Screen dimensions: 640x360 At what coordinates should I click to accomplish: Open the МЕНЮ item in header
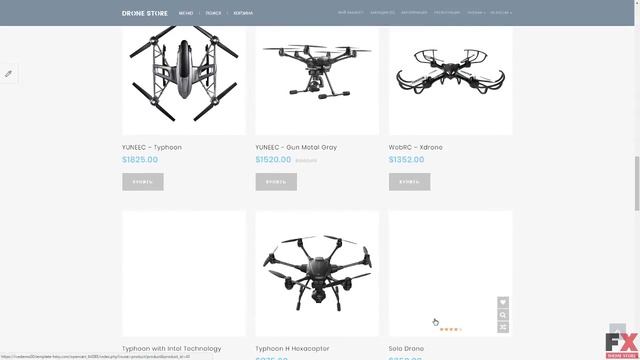pos(186,13)
